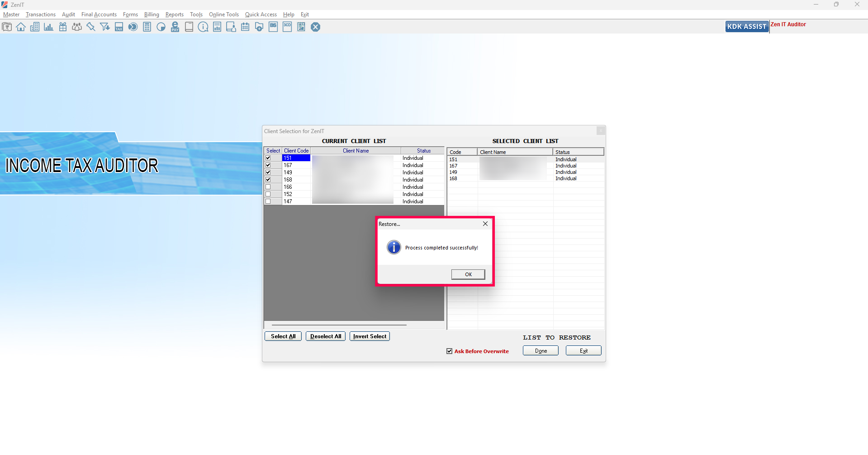Open the Transactions menu
Image resolution: width=868 pixels, height=455 pixels.
click(x=41, y=14)
